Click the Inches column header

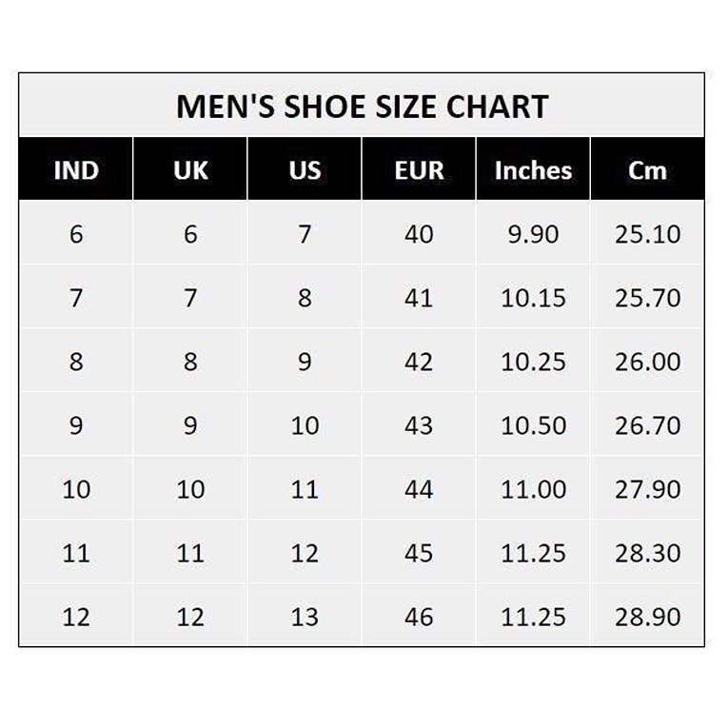pos(533,171)
